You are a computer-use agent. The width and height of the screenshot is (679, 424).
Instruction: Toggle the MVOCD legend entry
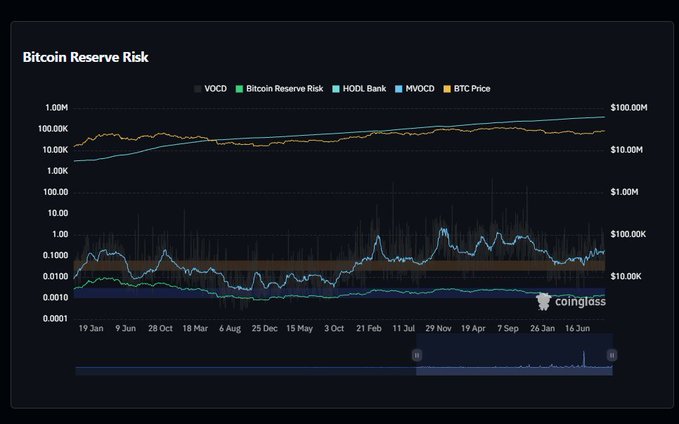pyautogui.click(x=415, y=89)
